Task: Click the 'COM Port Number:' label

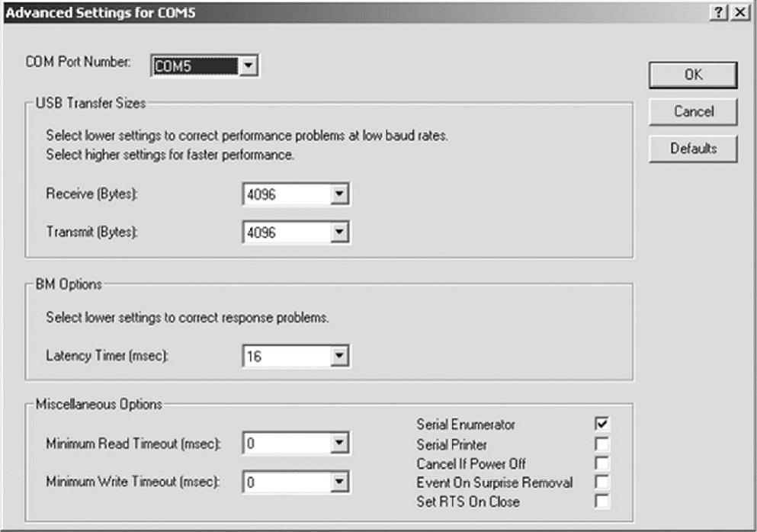Action: (x=78, y=62)
